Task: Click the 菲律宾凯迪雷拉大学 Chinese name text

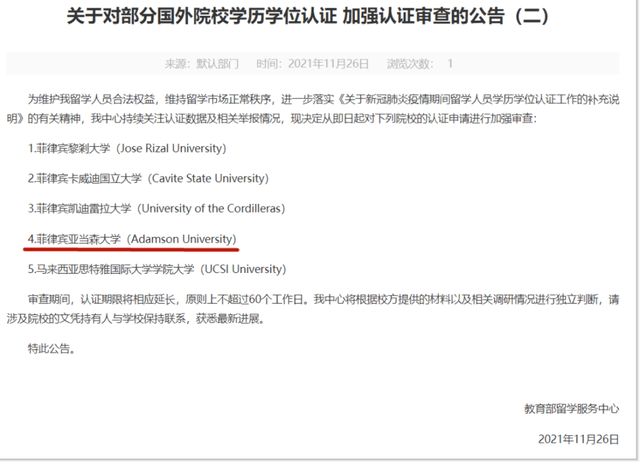Action: [x=84, y=209]
